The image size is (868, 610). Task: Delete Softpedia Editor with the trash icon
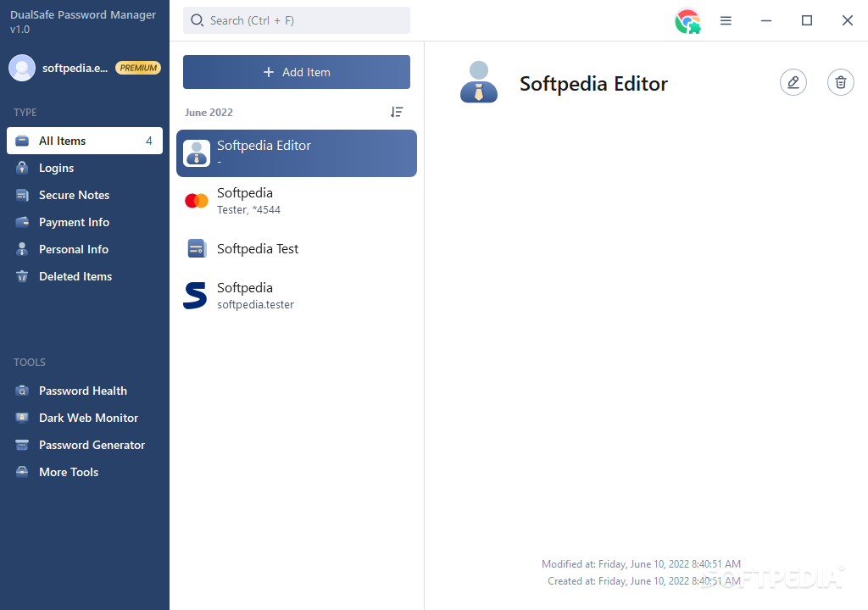840,82
